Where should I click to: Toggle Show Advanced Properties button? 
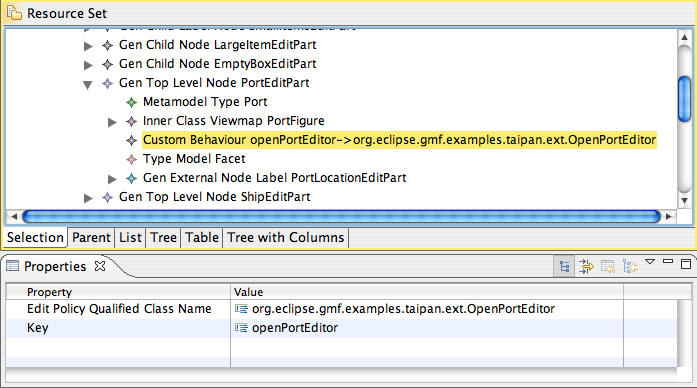pyautogui.click(x=586, y=267)
